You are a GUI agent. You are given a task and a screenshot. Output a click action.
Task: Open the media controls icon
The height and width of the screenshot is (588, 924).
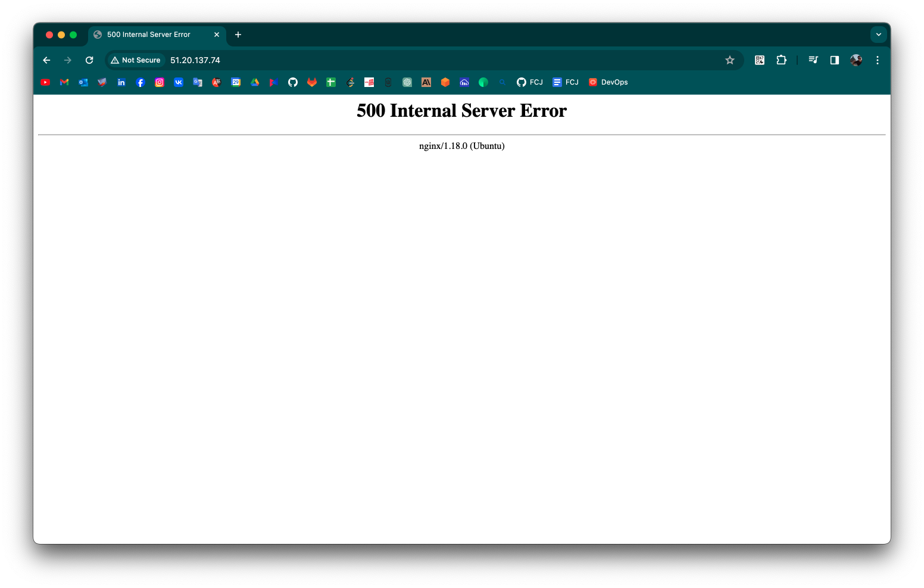point(813,60)
